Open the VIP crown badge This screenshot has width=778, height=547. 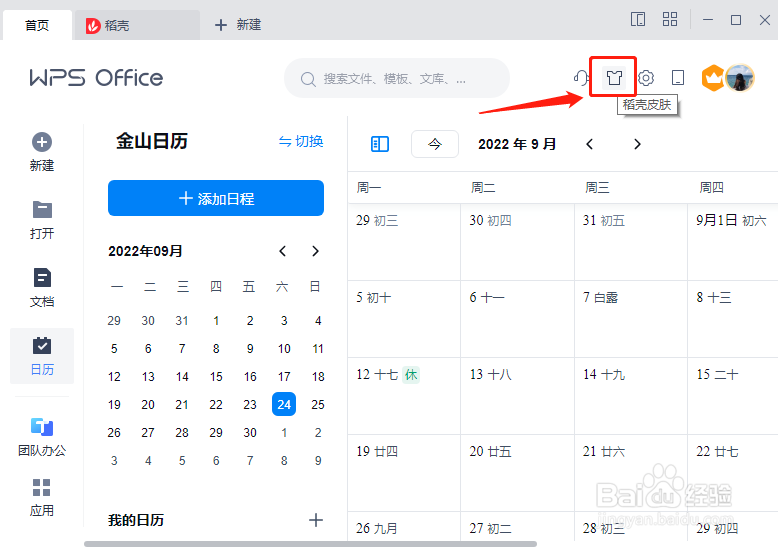(713, 78)
